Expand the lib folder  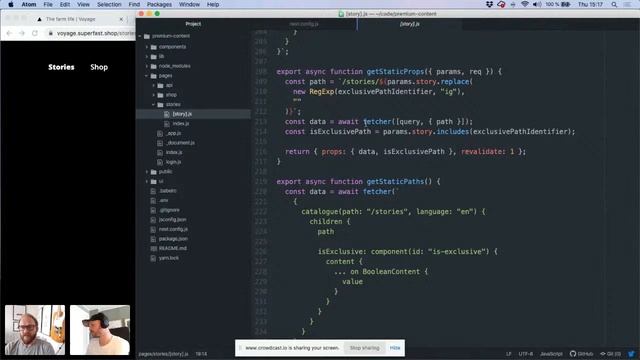[x=147, y=56]
